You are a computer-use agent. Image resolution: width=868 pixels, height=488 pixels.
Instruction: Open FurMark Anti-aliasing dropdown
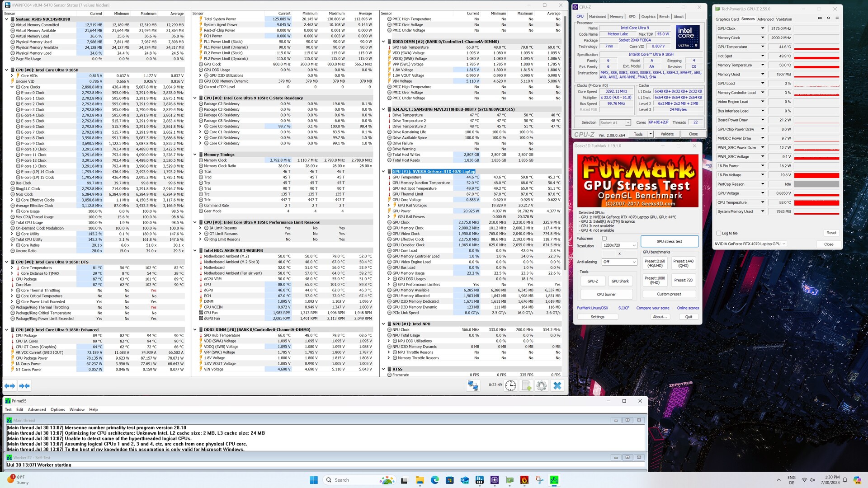(x=619, y=262)
